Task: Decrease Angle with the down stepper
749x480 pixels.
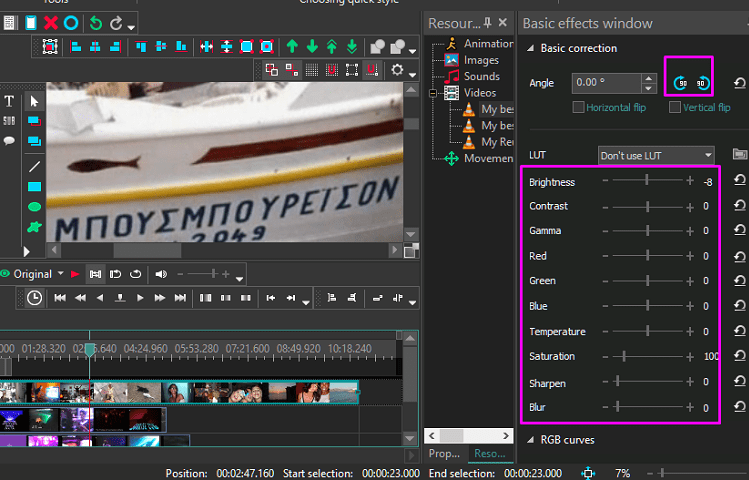Action: pos(648,88)
